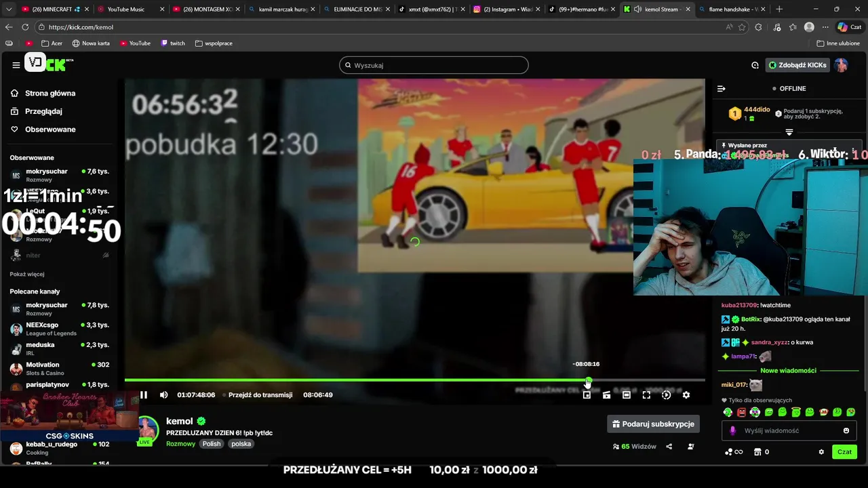This screenshot has width=868, height=488.
Task: Open kebab_u_rudego channel
Action: click(x=60, y=448)
